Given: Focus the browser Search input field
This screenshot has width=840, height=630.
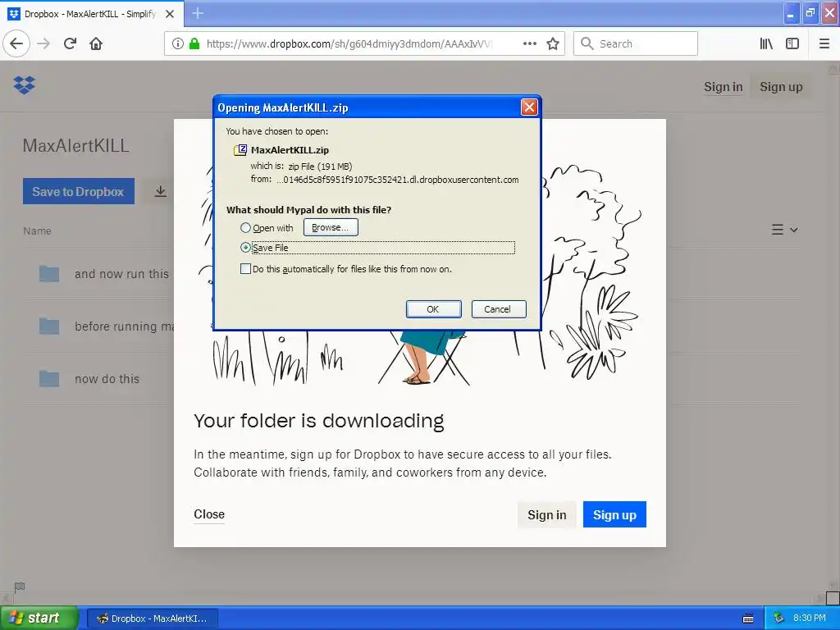Looking at the screenshot, I should pyautogui.click(x=636, y=43).
